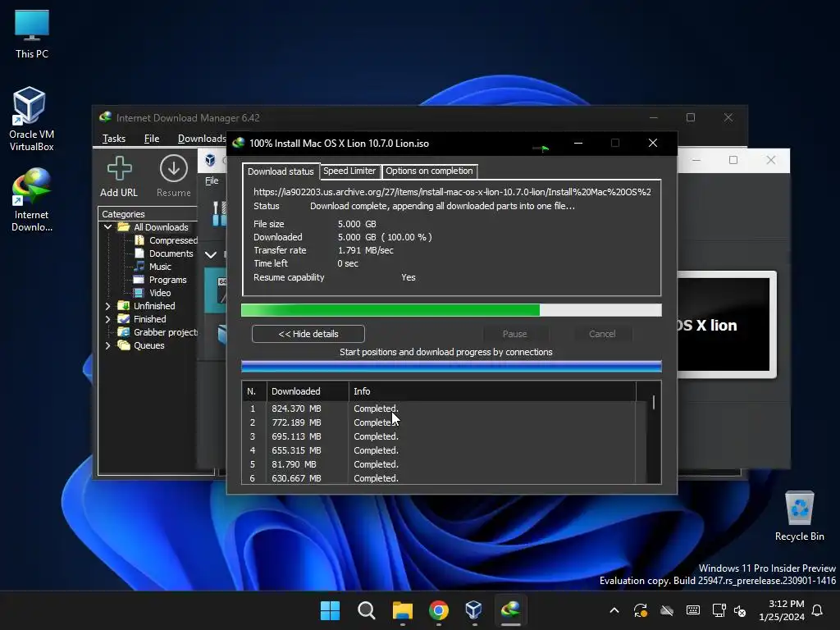Image resolution: width=840 pixels, height=630 pixels.
Task: Click Pause button in download dialog
Action: (x=515, y=334)
